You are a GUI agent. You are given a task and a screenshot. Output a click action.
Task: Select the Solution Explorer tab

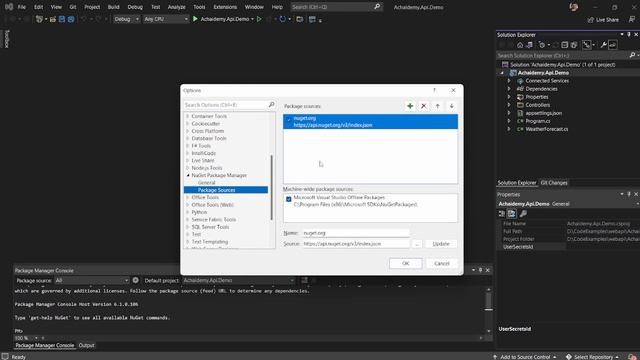(517, 183)
